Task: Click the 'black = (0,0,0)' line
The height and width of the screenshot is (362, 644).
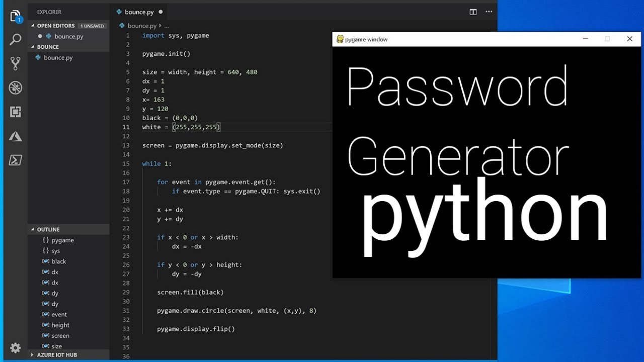Action: (x=170, y=118)
